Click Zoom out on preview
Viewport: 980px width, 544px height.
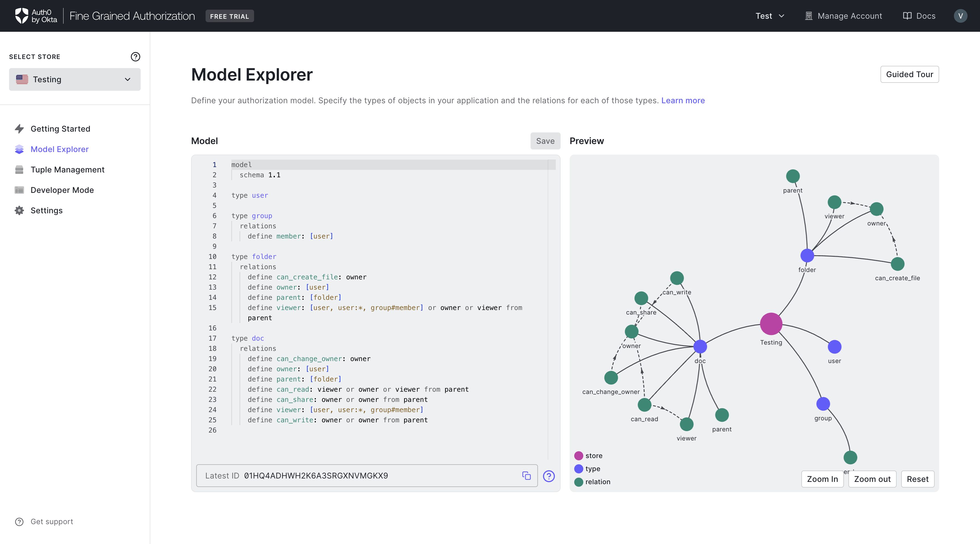(x=872, y=479)
